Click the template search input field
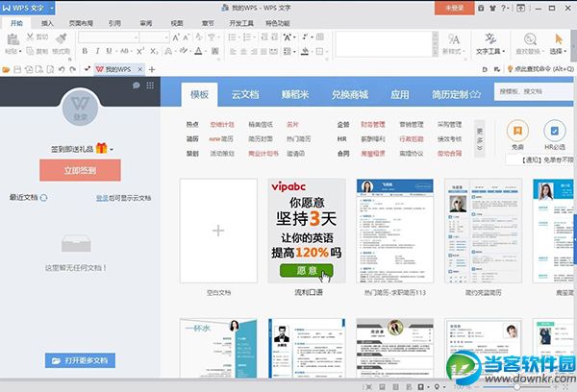This screenshot has height=392, width=577. coord(536,91)
